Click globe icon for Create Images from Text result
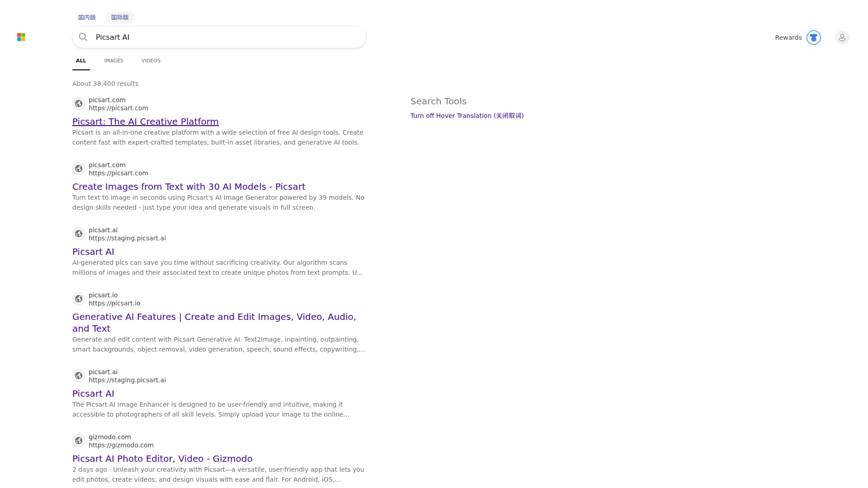The width and height of the screenshot is (868, 488). [x=79, y=169]
